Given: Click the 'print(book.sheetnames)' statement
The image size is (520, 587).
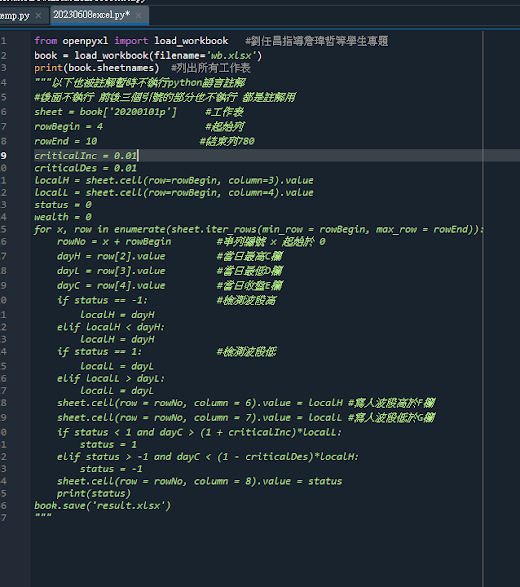Looking at the screenshot, I should [x=97, y=68].
